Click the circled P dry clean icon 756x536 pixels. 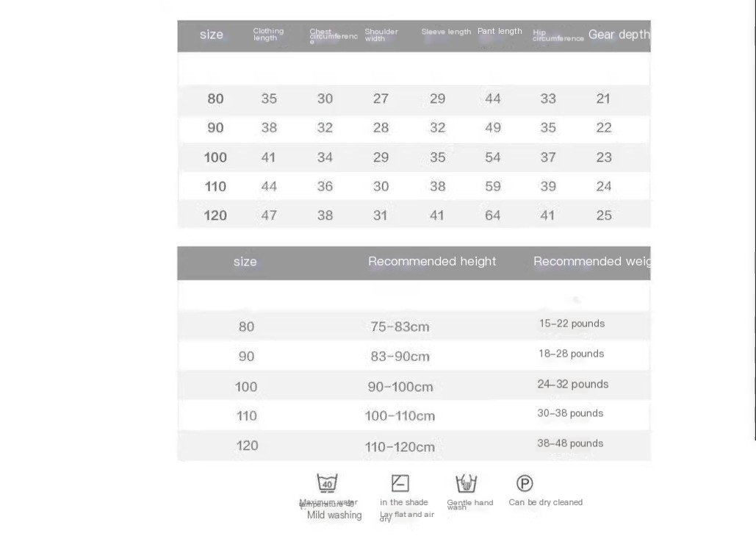click(x=525, y=483)
